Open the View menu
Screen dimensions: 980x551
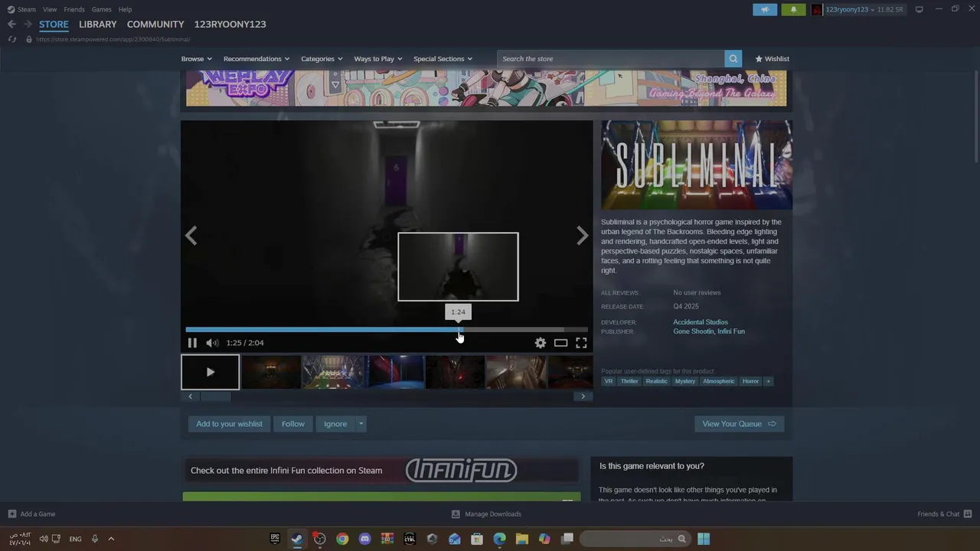[x=50, y=9]
